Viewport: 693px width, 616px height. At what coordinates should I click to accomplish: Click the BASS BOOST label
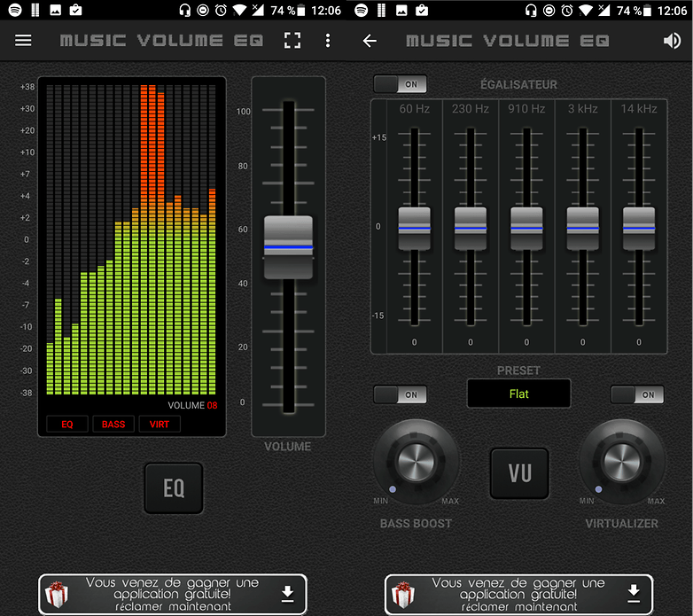click(x=416, y=524)
